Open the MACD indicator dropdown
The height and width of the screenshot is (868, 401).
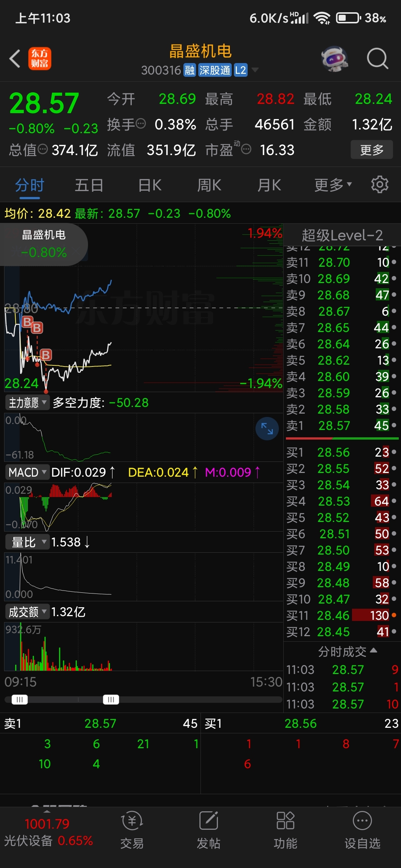[x=27, y=472]
